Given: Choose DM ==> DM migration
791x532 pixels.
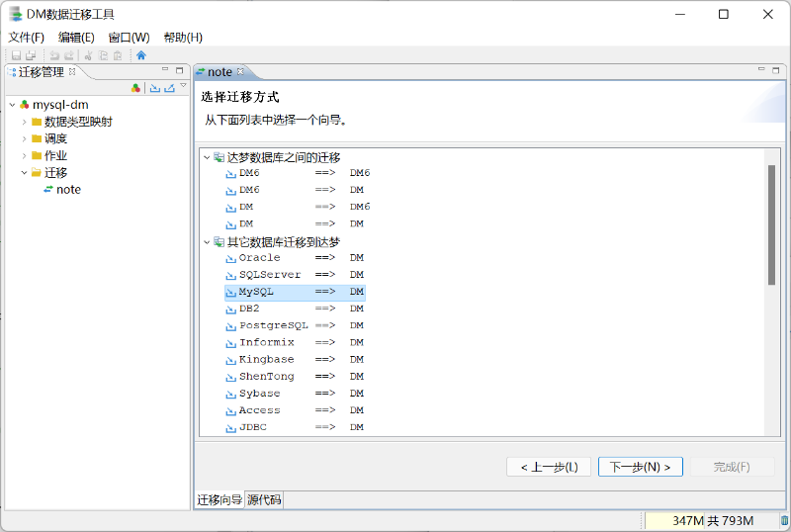Looking at the screenshot, I should (x=295, y=223).
